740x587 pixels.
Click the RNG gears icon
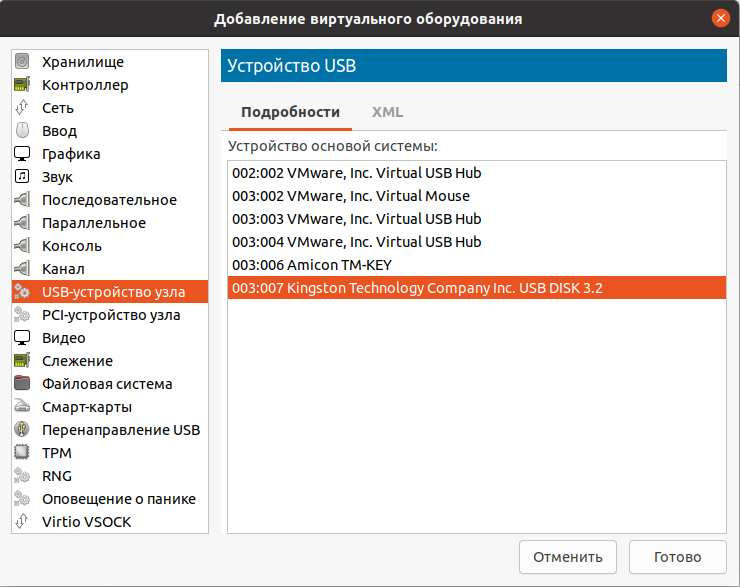point(22,476)
